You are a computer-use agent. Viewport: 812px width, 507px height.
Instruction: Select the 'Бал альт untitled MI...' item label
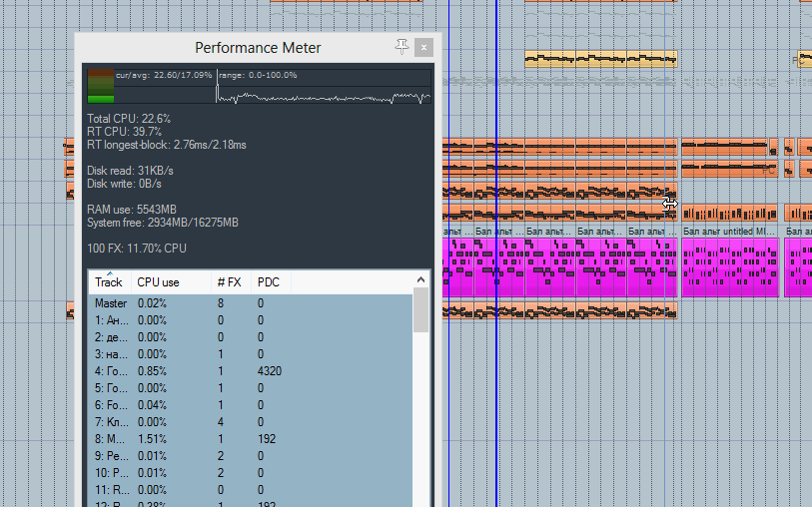[730, 232]
